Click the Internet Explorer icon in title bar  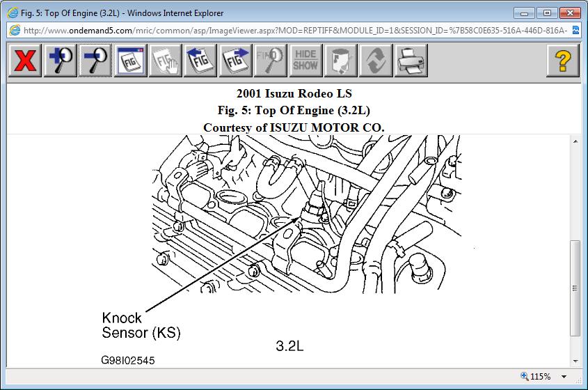(13, 13)
